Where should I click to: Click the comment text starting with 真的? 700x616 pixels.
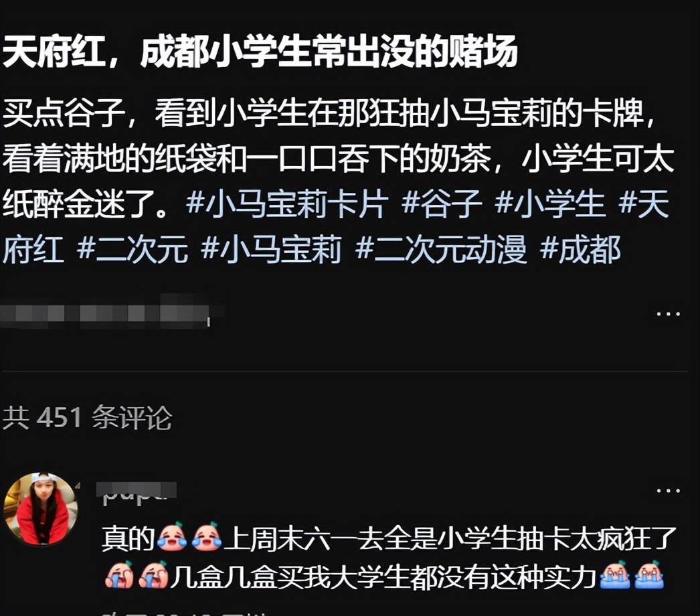388,558
